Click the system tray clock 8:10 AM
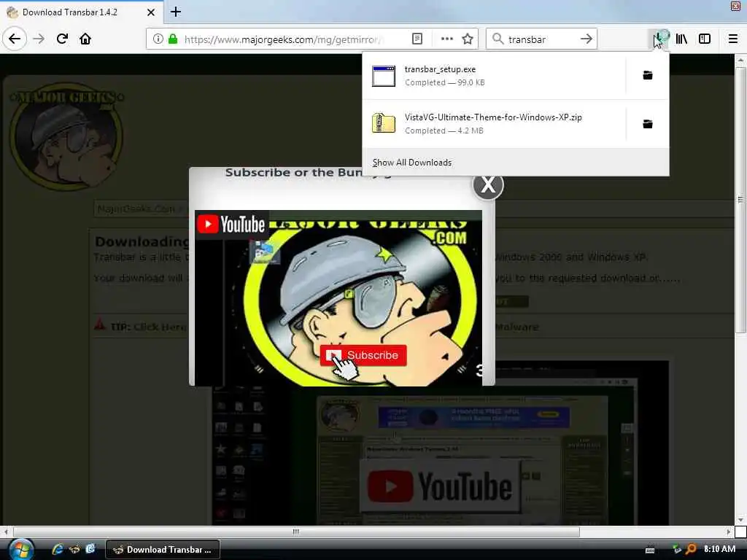 tap(719, 549)
